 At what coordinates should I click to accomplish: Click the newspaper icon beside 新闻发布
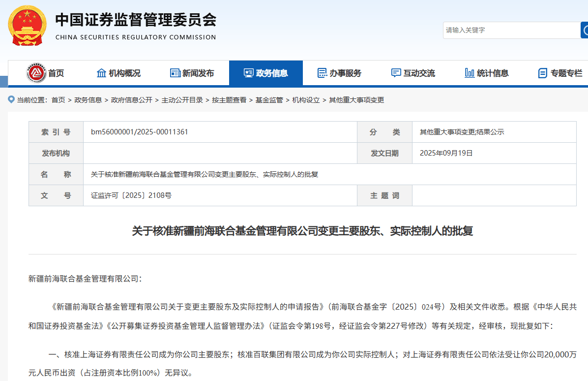click(x=175, y=73)
